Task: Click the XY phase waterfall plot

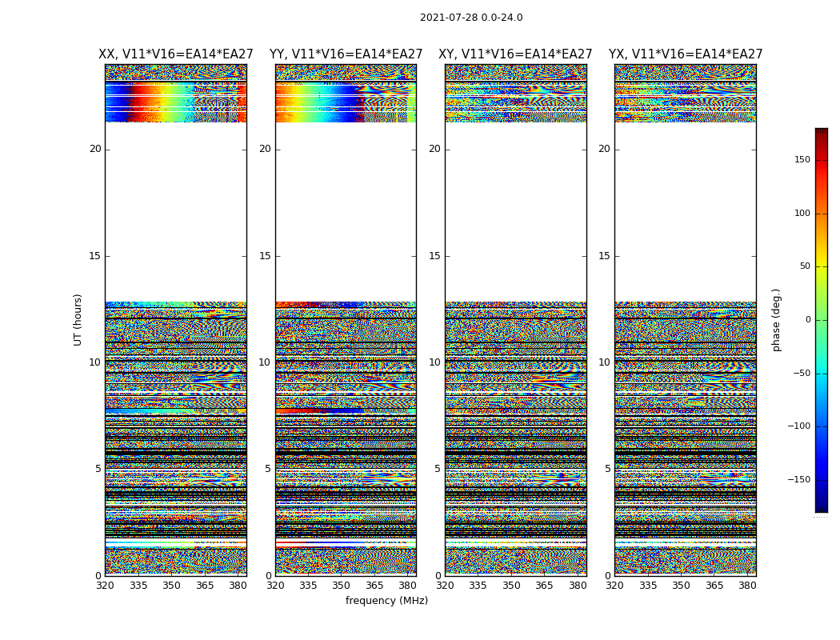Action: pyautogui.click(x=515, y=320)
